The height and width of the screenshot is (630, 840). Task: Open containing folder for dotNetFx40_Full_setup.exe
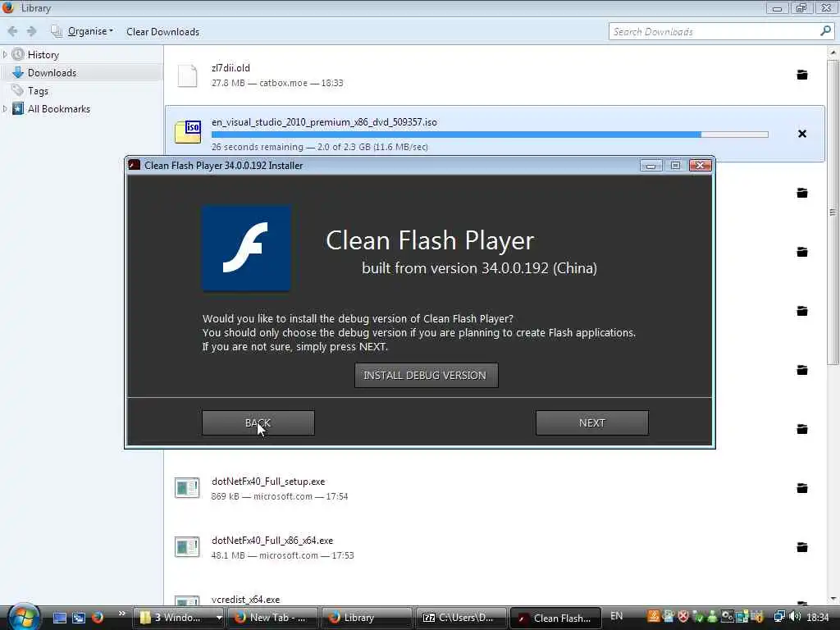pyautogui.click(x=802, y=488)
